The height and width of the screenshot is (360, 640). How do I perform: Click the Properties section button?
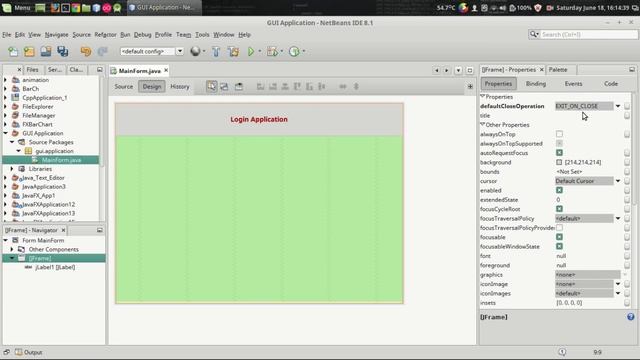[x=498, y=84]
